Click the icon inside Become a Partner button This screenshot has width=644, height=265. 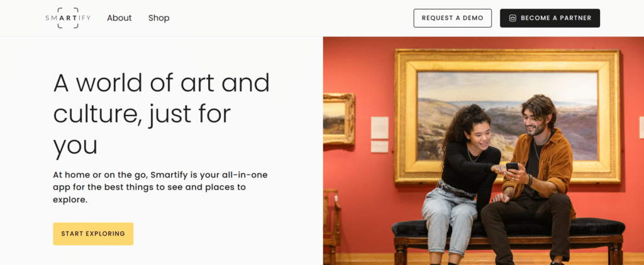coord(512,18)
